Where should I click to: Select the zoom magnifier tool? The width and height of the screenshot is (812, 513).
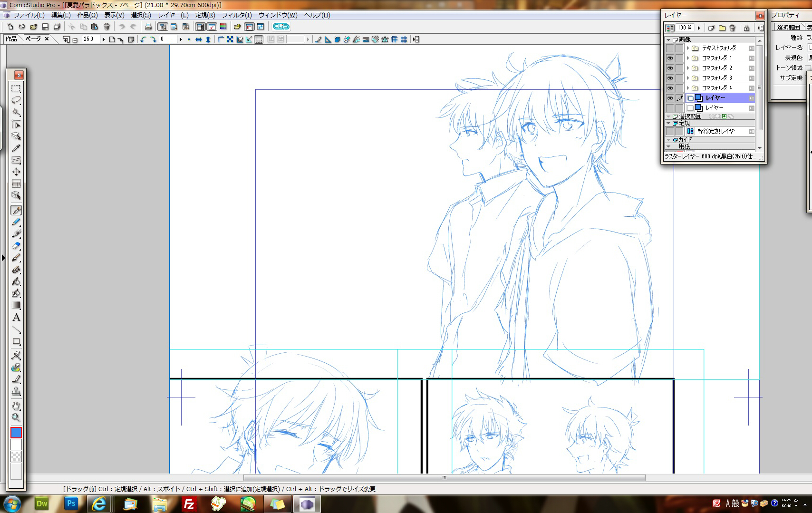tap(16, 418)
